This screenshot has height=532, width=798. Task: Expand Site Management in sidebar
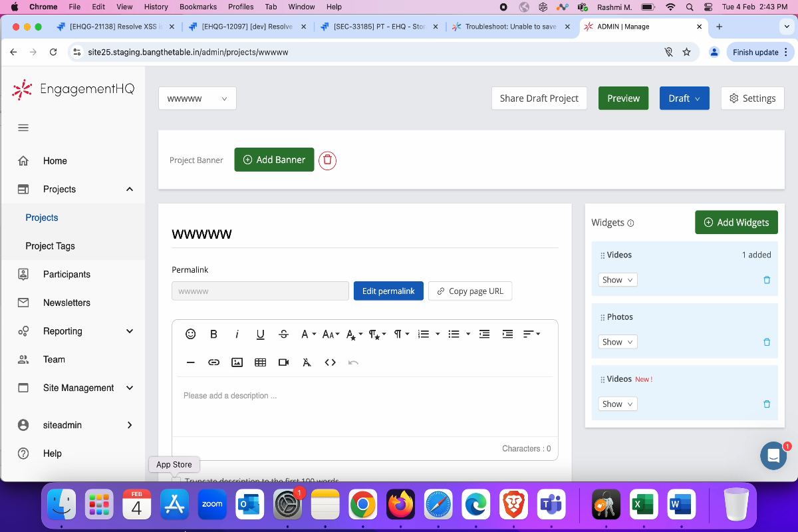point(130,388)
